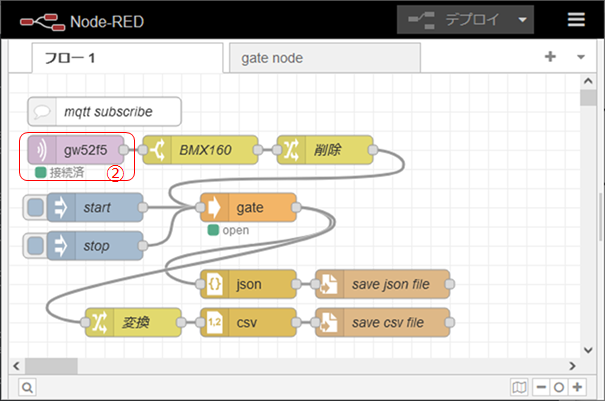This screenshot has width=605, height=401.
Task: Open the main hamburger menu
Action: point(576,19)
